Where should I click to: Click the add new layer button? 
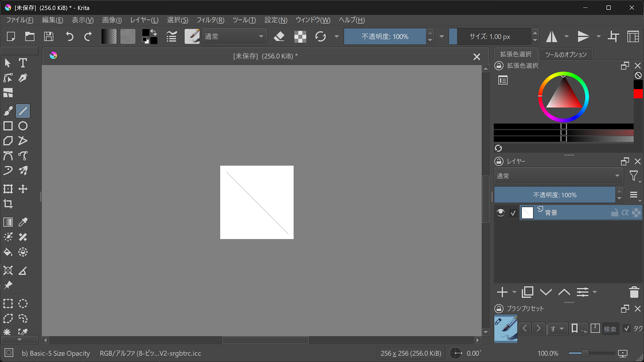click(502, 292)
